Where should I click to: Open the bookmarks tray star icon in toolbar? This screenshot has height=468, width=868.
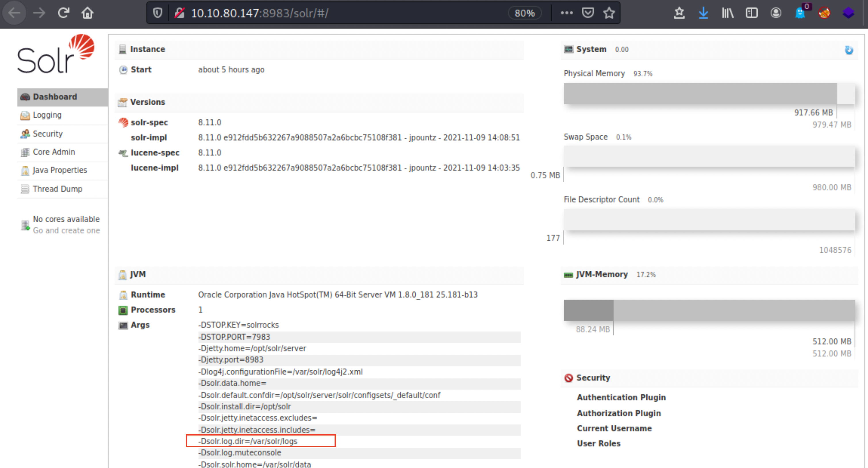[x=679, y=13]
